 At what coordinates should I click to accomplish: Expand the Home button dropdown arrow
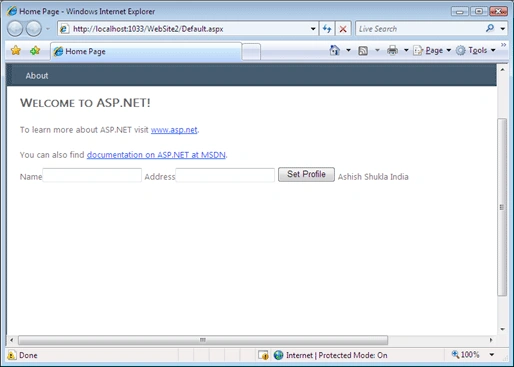348,50
